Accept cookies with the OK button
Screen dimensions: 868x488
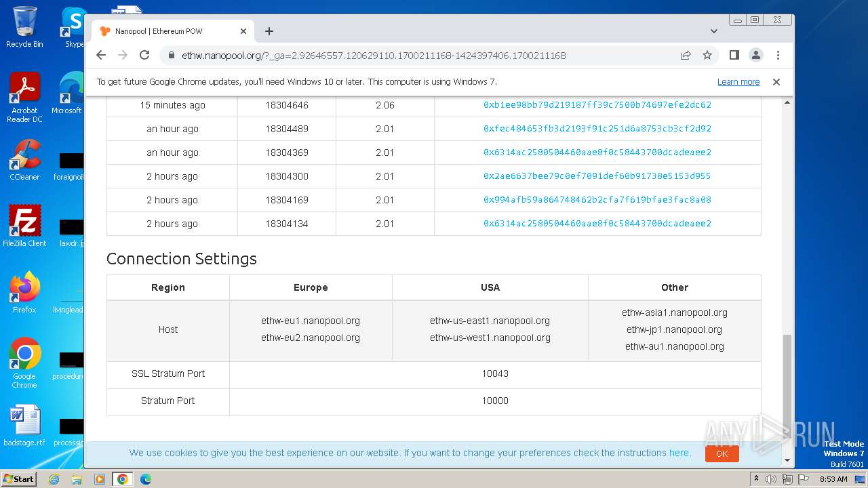(722, 453)
